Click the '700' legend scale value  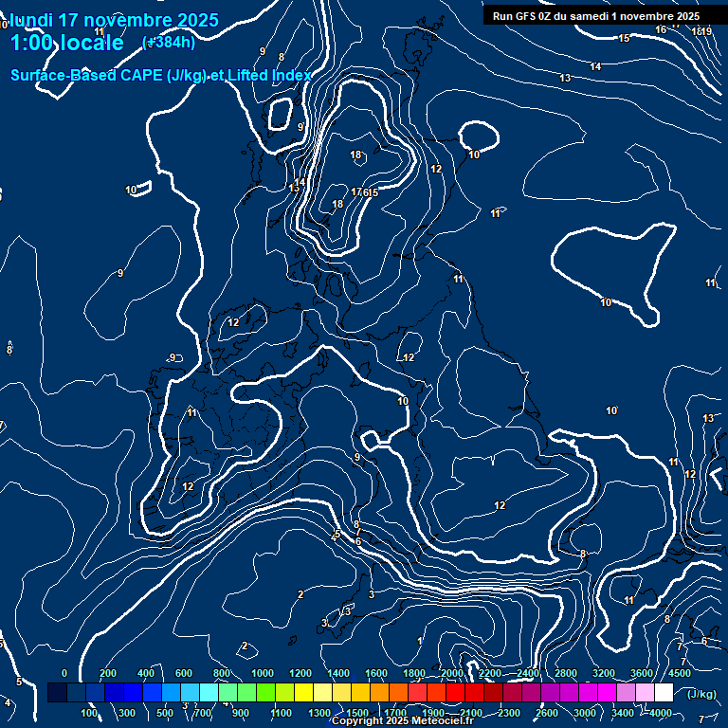pyautogui.click(x=203, y=713)
